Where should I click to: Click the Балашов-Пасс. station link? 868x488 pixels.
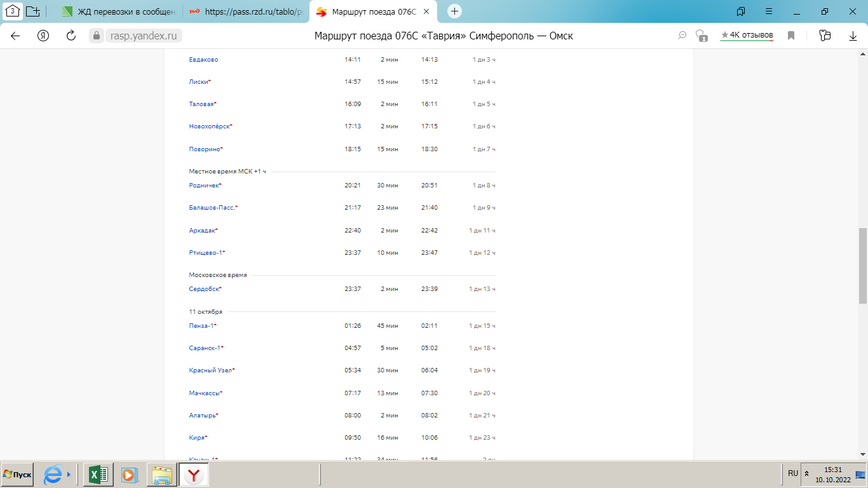pos(212,208)
